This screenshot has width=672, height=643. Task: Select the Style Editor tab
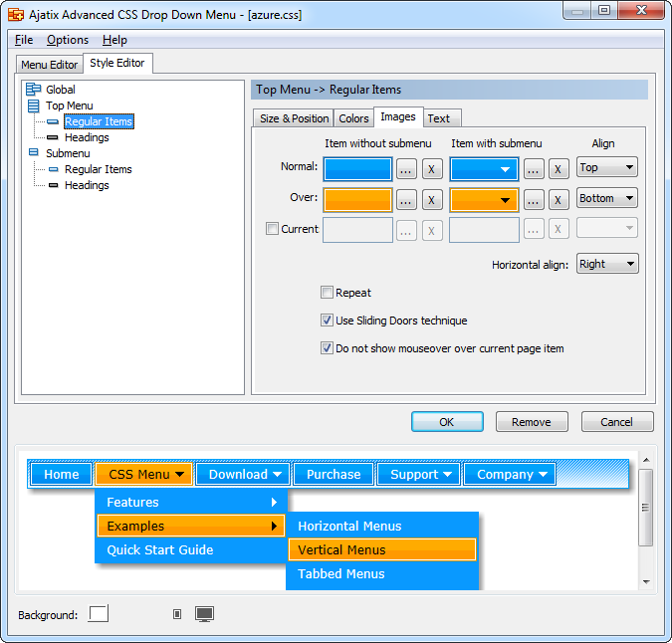(x=117, y=63)
